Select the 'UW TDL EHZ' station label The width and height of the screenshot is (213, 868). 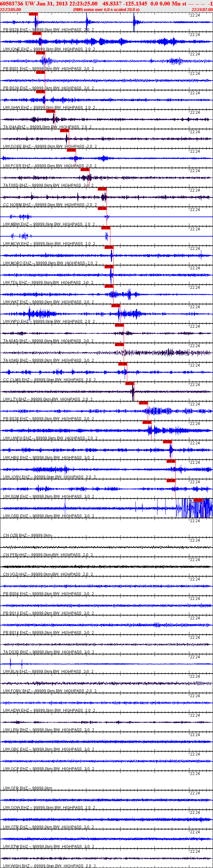pyautogui.click(x=16, y=283)
